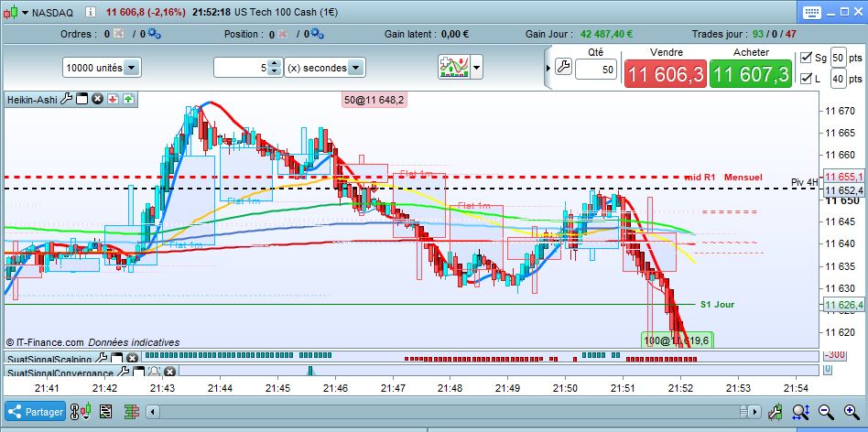Click horizontal scrollbar right arrow

click(754, 412)
